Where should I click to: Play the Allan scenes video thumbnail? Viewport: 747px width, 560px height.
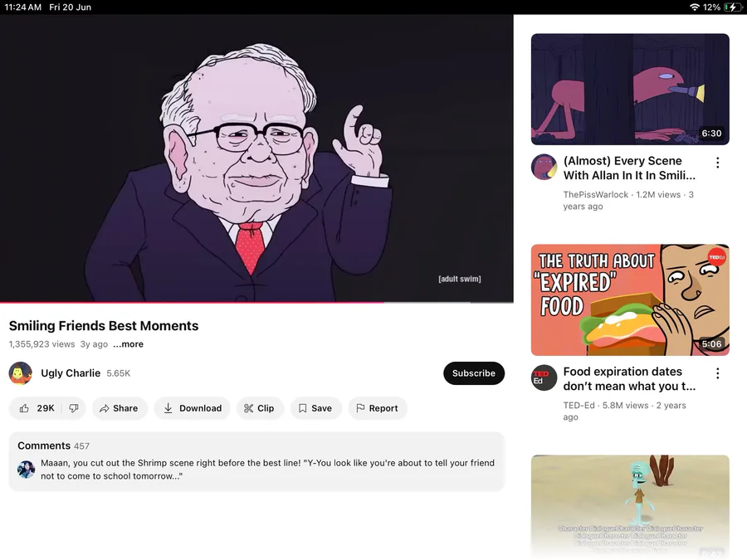point(630,89)
